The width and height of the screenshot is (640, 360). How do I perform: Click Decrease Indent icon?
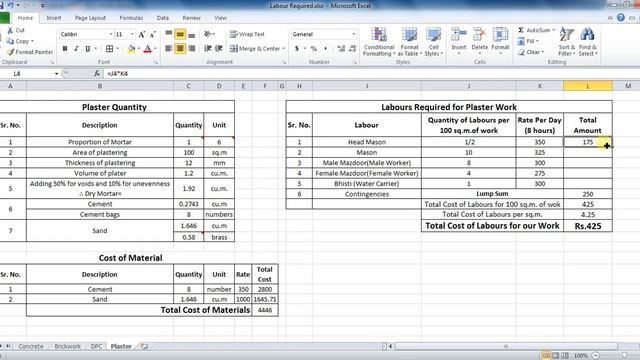click(208, 49)
